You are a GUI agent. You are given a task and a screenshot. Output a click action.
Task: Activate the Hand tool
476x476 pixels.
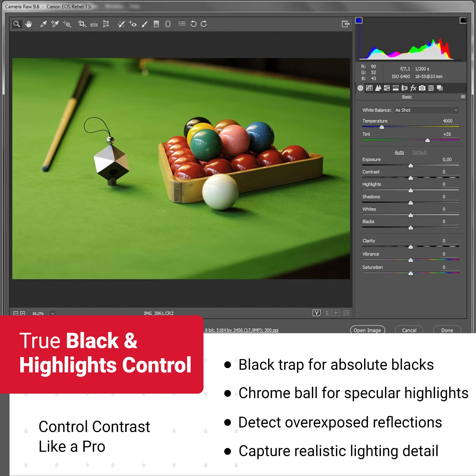(29, 24)
